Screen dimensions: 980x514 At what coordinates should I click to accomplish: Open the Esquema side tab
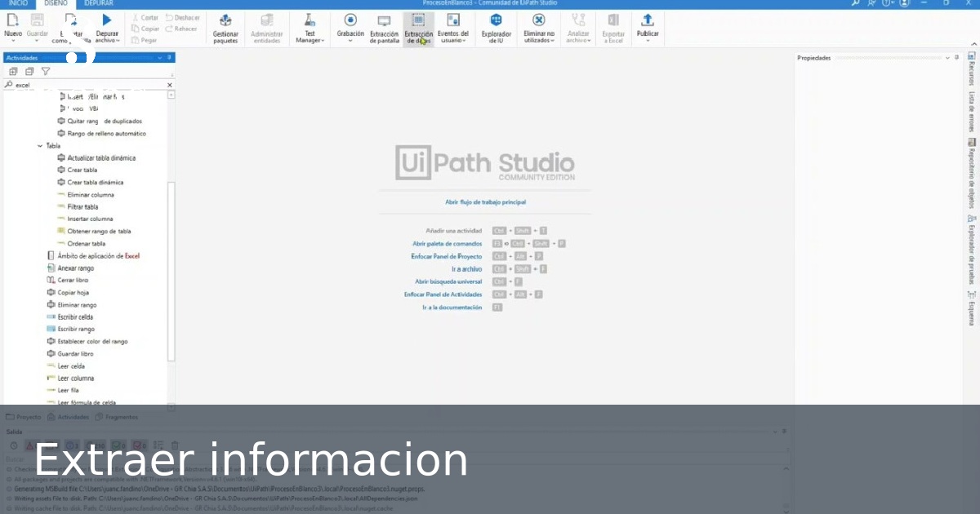(972, 308)
